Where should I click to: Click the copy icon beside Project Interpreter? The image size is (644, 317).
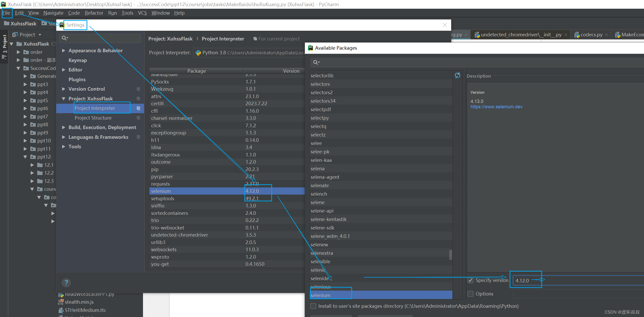pyautogui.click(x=138, y=108)
